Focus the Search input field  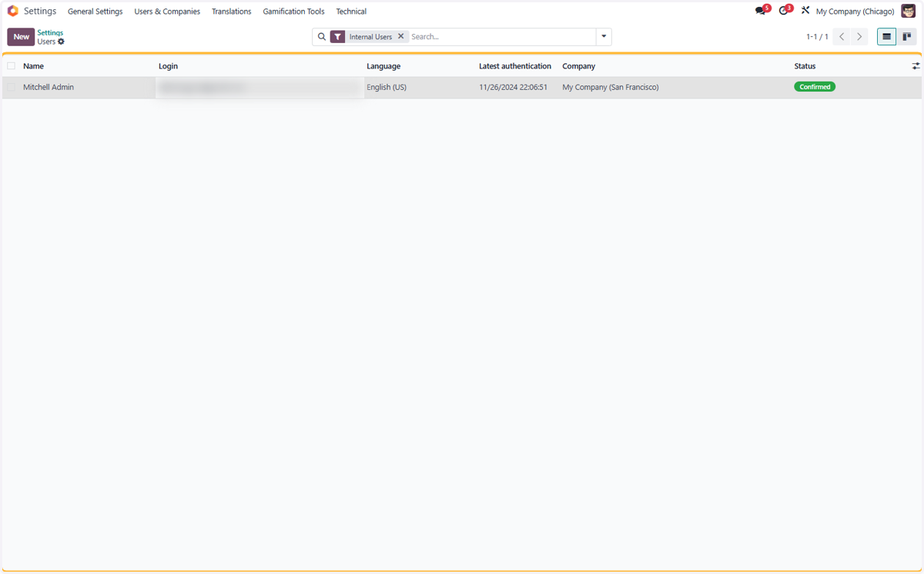pyautogui.click(x=502, y=37)
